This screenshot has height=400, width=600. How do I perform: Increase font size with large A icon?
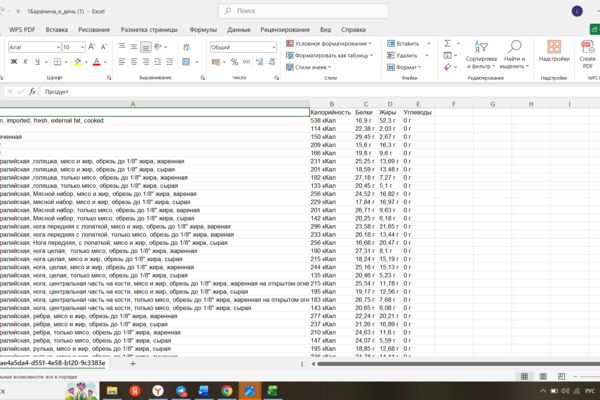(91, 47)
